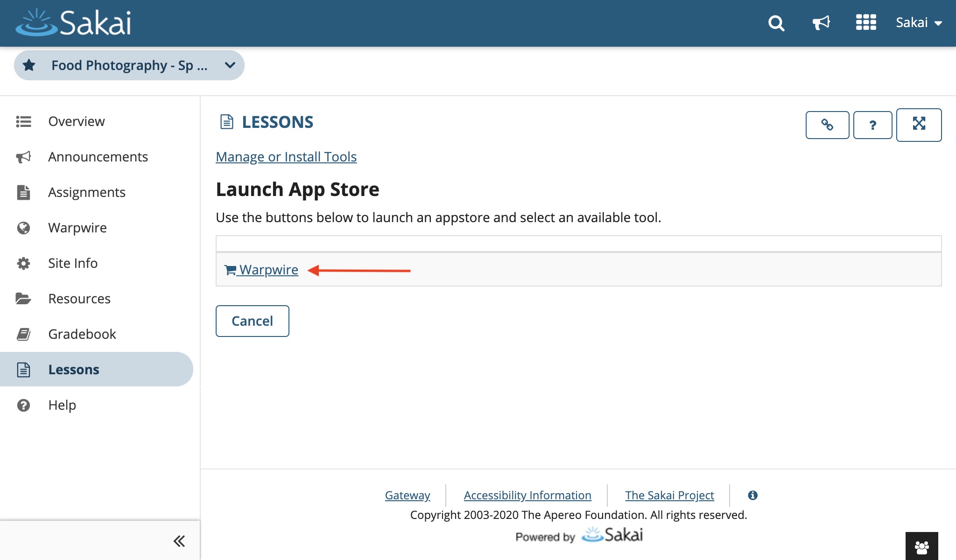Click the Warpwire globe icon in sidebar
Image resolution: width=956 pixels, height=560 pixels.
23,228
